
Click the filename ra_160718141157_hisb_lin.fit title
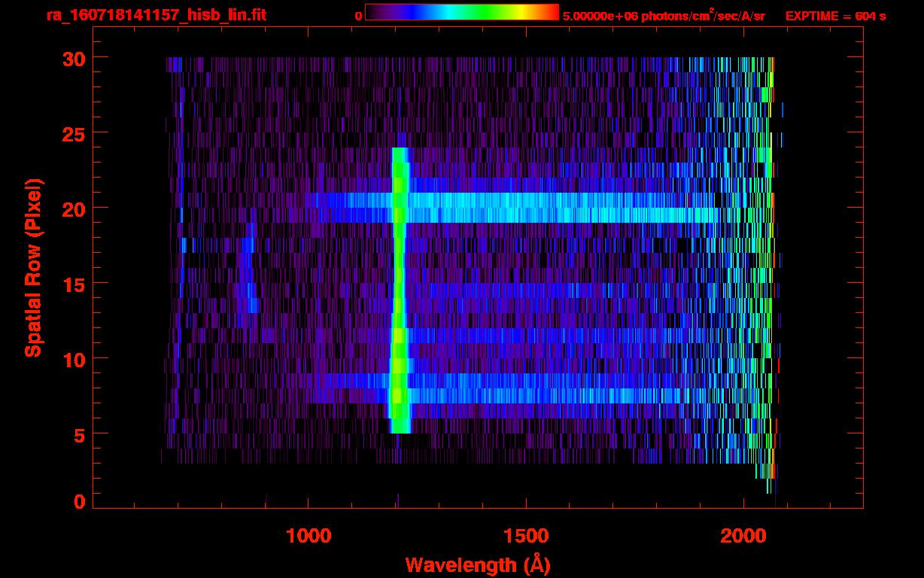(x=156, y=15)
